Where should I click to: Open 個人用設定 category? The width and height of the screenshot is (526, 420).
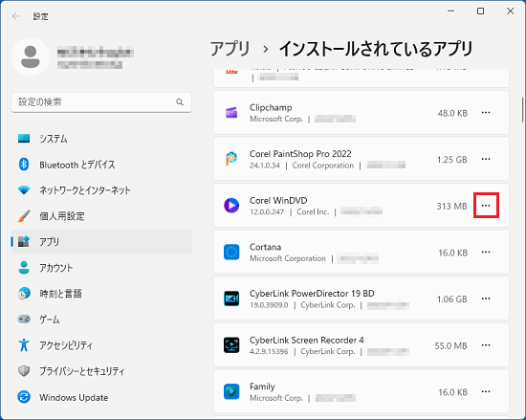tap(101, 216)
